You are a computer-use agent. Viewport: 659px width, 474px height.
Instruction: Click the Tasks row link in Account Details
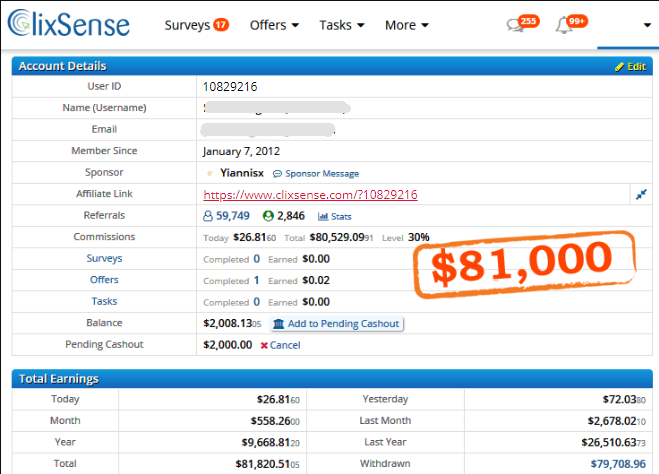coord(104,301)
